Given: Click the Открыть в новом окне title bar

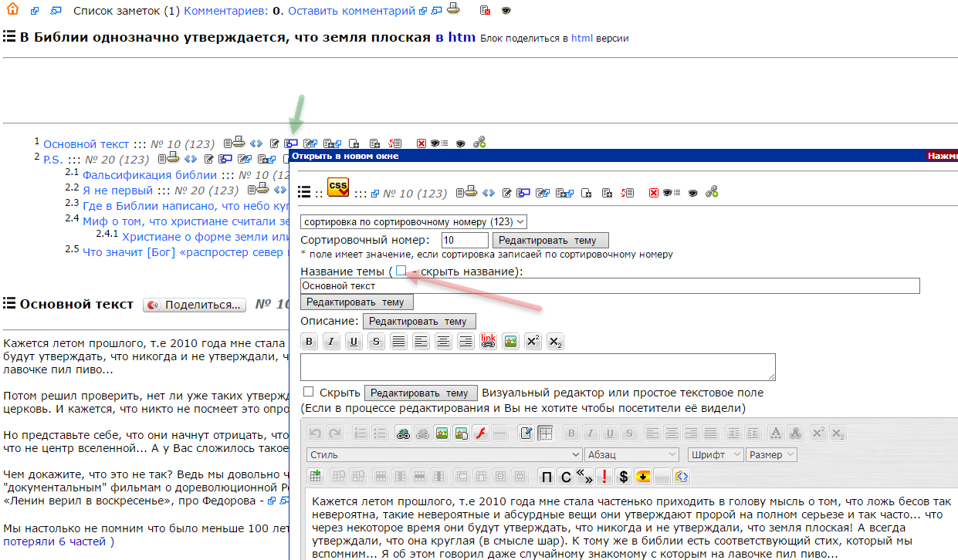Looking at the screenshot, I should (624, 155).
